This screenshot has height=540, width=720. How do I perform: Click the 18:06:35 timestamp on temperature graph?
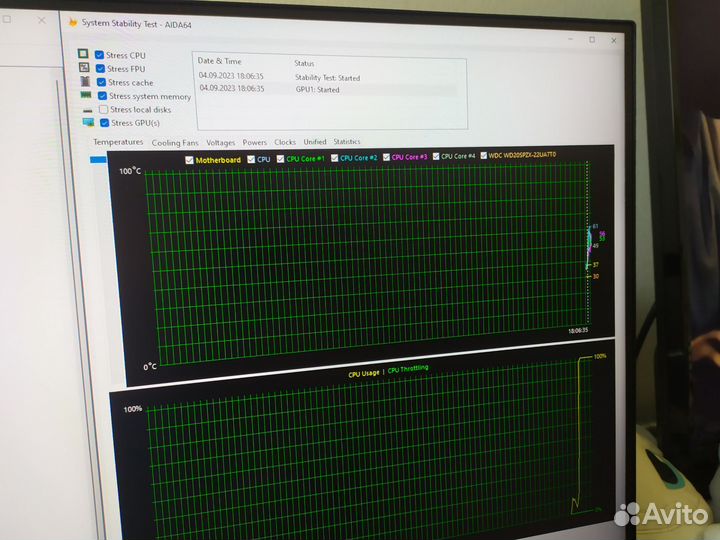[578, 331]
